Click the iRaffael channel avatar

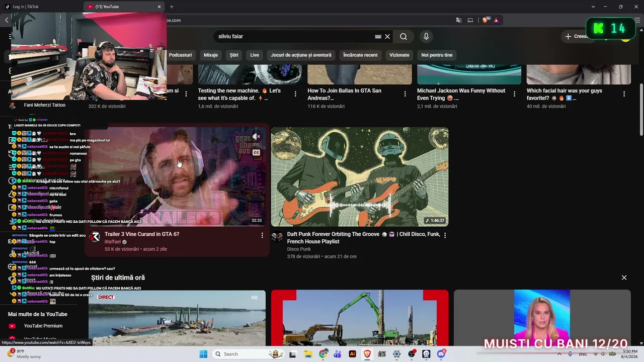point(95,237)
